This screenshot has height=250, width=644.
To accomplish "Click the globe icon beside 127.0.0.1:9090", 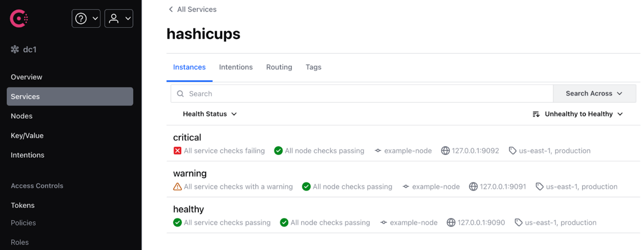I will coord(451,222).
